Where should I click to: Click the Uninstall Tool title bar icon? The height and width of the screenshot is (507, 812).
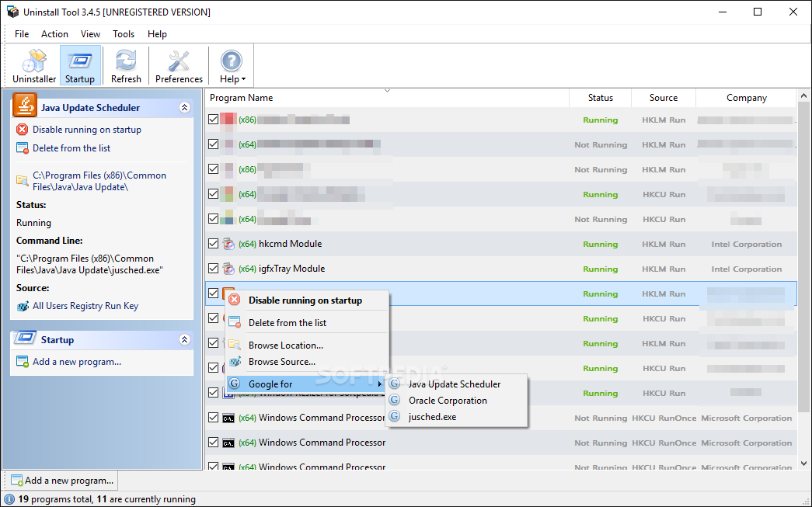12,12
